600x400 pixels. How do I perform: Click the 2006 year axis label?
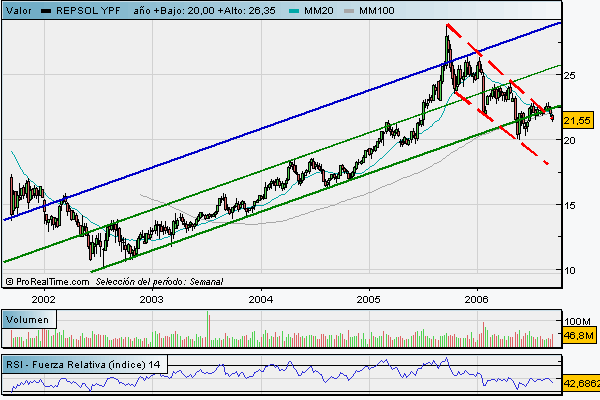[477, 299]
